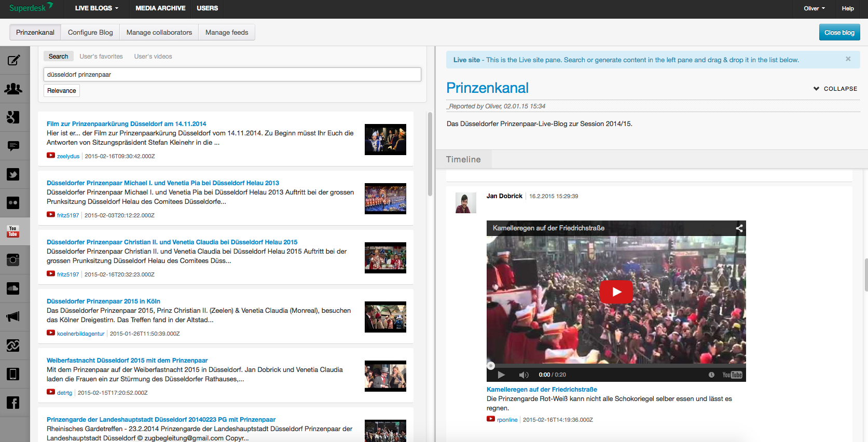Open 'Prinzengarde der Landeshauptstadt' result link
868x442 pixels.
(x=161, y=420)
